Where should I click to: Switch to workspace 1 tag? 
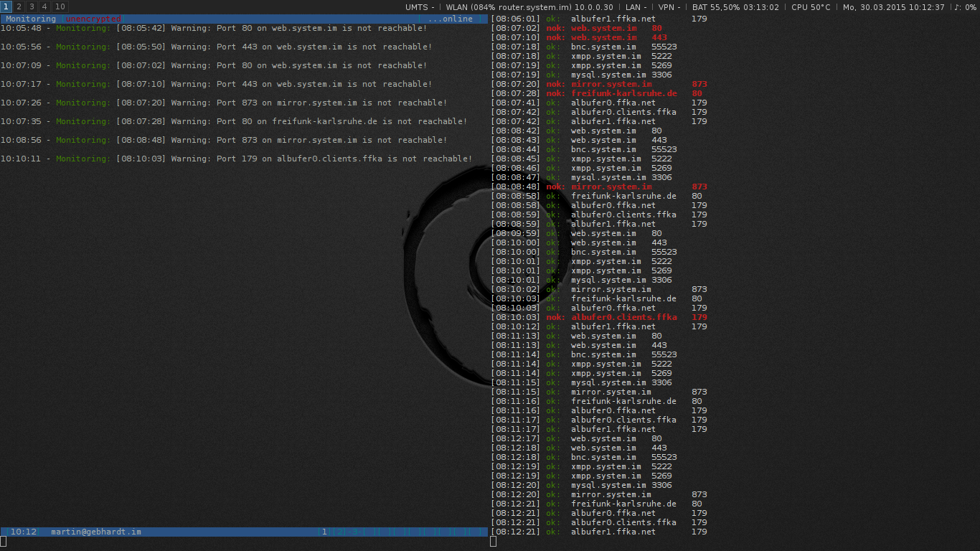[x=6, y=6]
